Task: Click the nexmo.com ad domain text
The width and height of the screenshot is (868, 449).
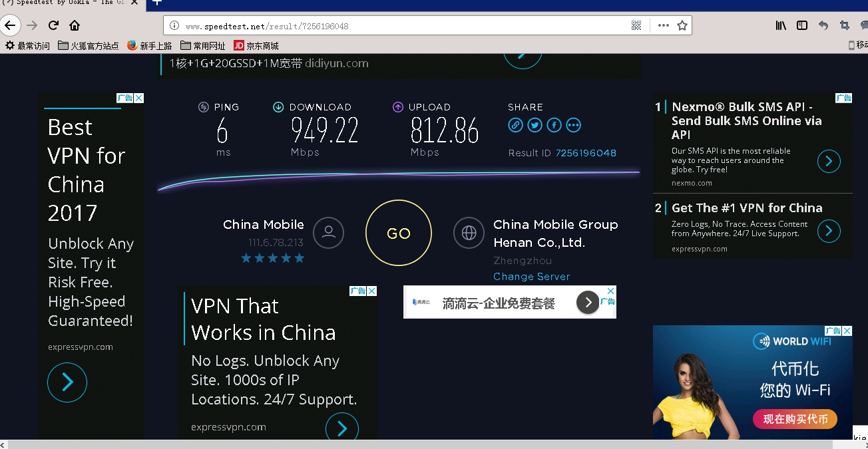Action: coord(692,183)
